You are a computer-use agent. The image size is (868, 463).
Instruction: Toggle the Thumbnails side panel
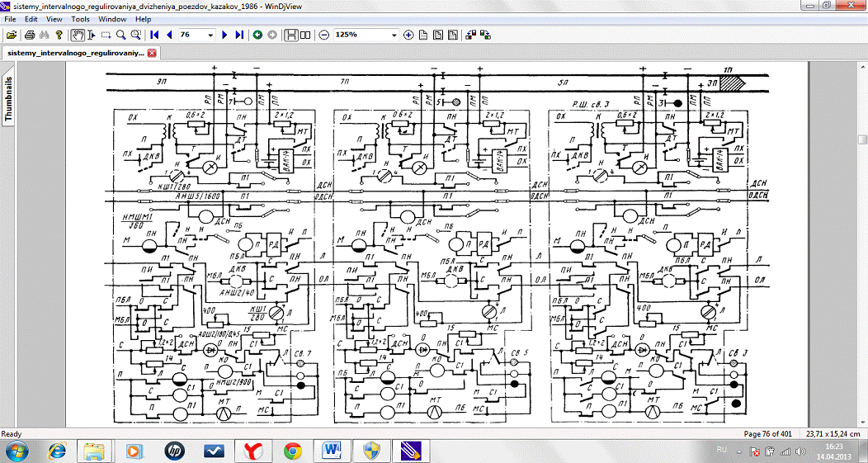pos(9,100)
